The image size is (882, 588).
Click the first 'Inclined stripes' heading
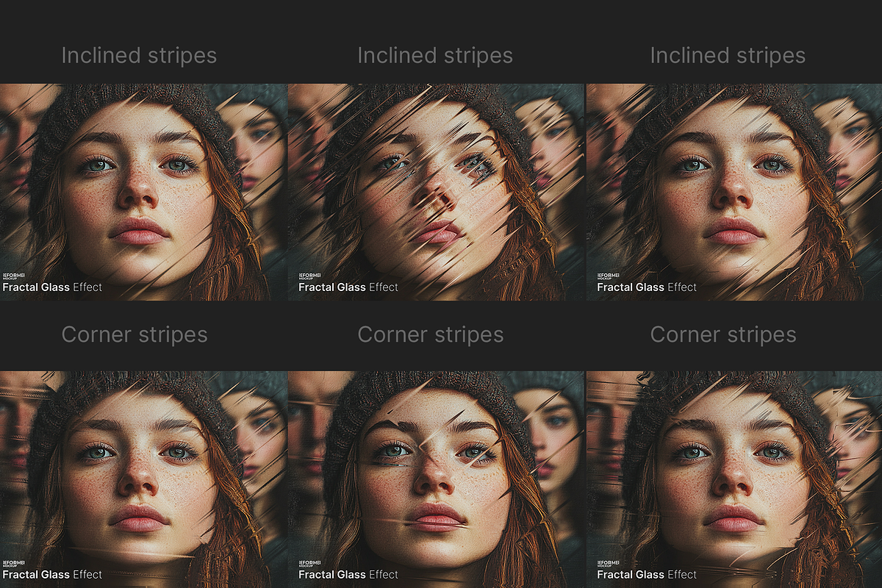click(x=139, y=56)
